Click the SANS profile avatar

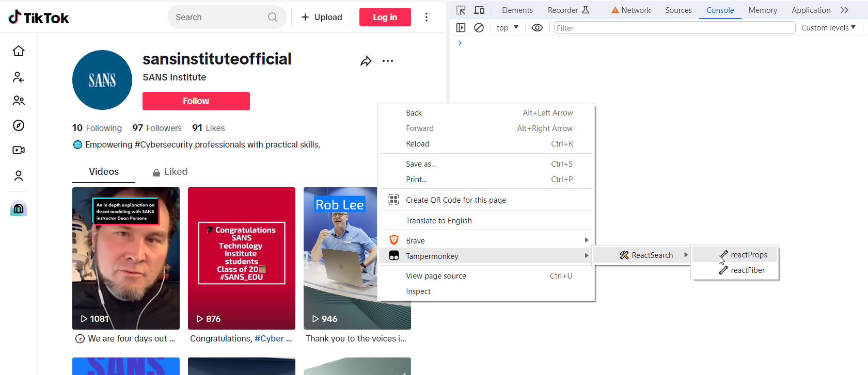point(102,80)
